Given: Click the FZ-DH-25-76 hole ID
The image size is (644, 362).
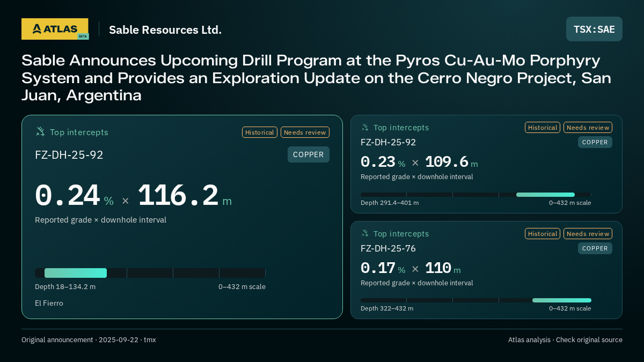Looking at the screenshot, I should tap(388, 248).
